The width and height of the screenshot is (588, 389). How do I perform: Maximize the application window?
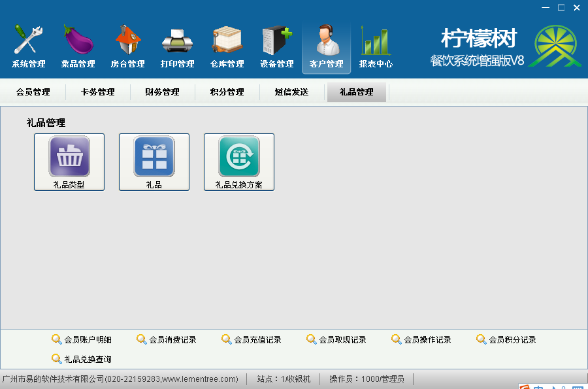point(561,7)
